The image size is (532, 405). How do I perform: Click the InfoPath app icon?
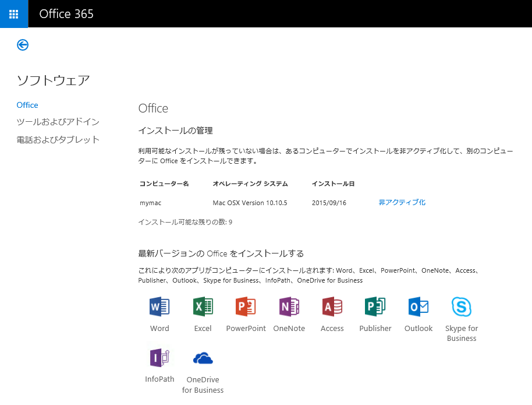(x=159, y=357)
